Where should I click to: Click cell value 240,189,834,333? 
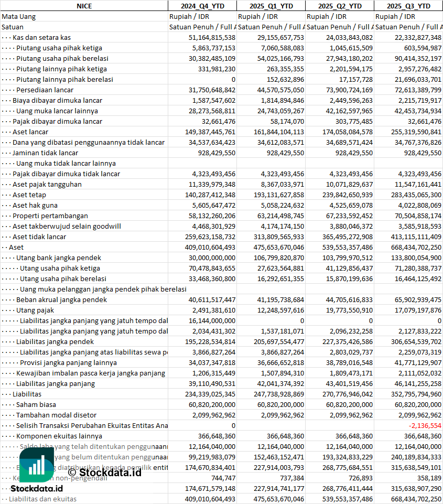[x=416, y=457]
